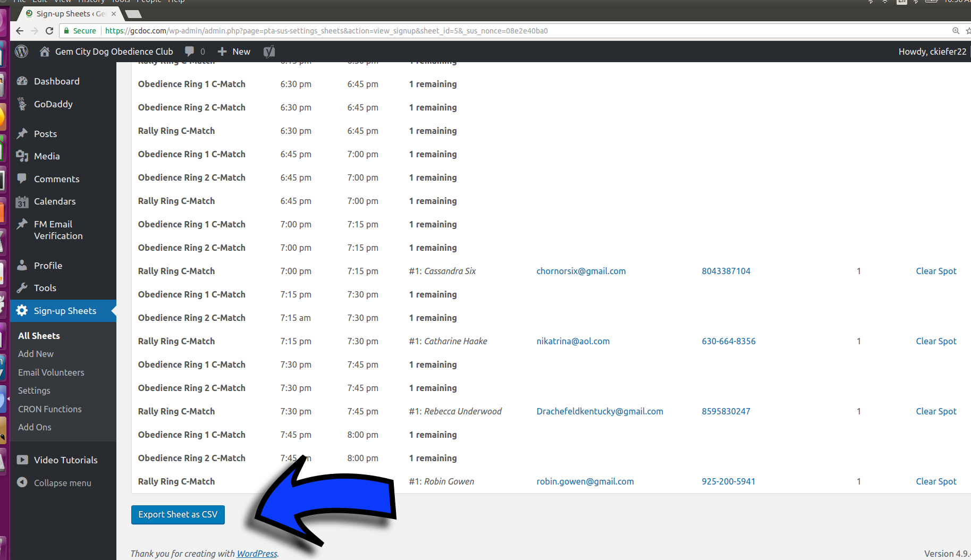Open the New content dropdown

[x=234, y=52]
